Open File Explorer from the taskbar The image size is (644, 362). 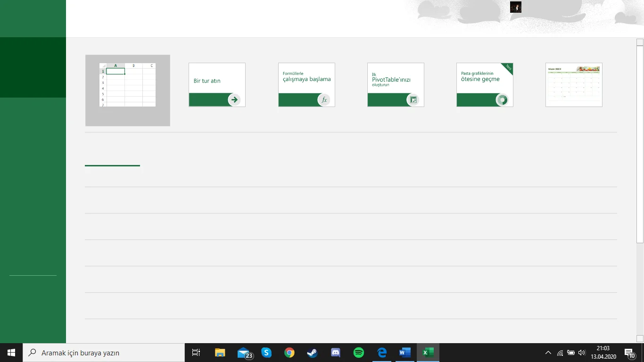(x=220, y=353)
